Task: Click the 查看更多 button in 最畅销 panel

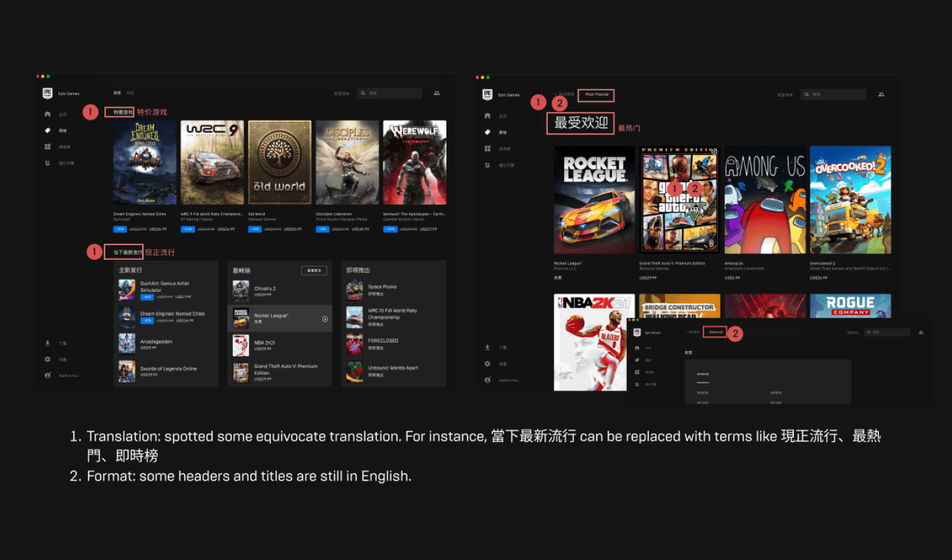Action: 314,271
